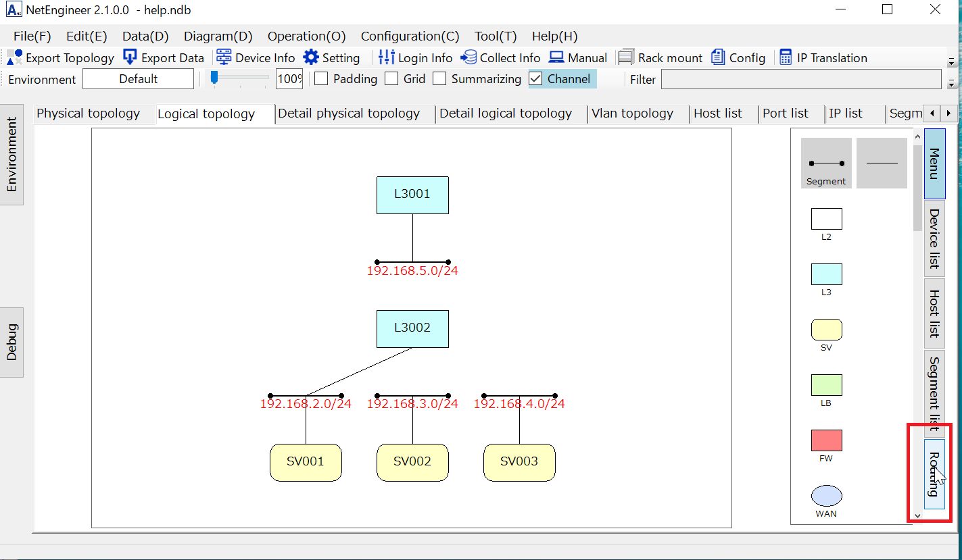Switch to the Vlan topology tab
Viewport: 962px width, 560px height.
[632, 113]
